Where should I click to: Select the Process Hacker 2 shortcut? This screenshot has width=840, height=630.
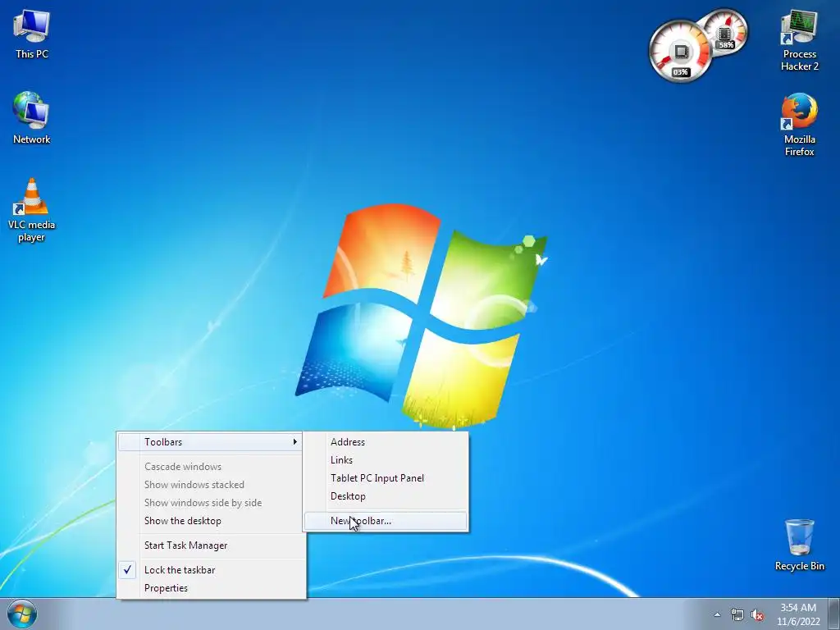[799, 41]
